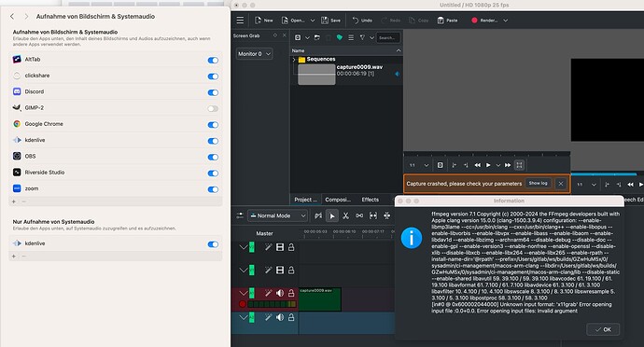Screen dimensions: 644x347
Task: Open the Kdenlive hamburger menu
Action: point(240,21)
